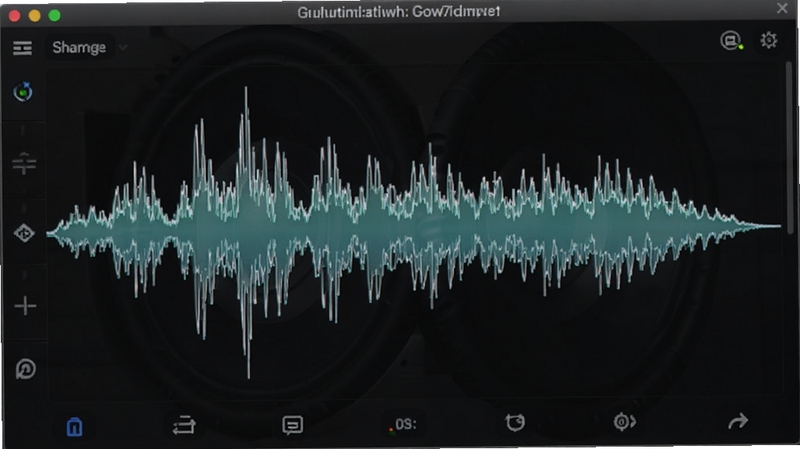Image resolution: width=800 pixels, height=449 pixels.
Task: Click the yellow minimize window button
Action: tap(35, 16)
